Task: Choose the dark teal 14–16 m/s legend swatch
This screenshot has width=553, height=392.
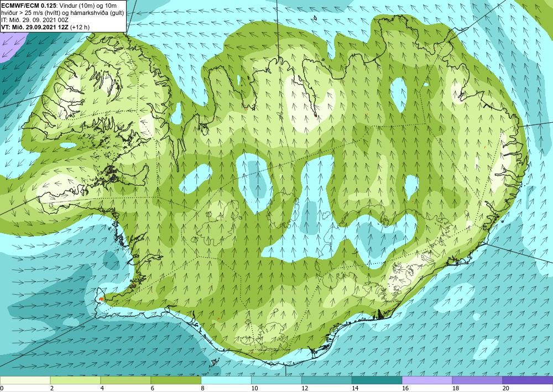Action: click(x=377, y=380)
